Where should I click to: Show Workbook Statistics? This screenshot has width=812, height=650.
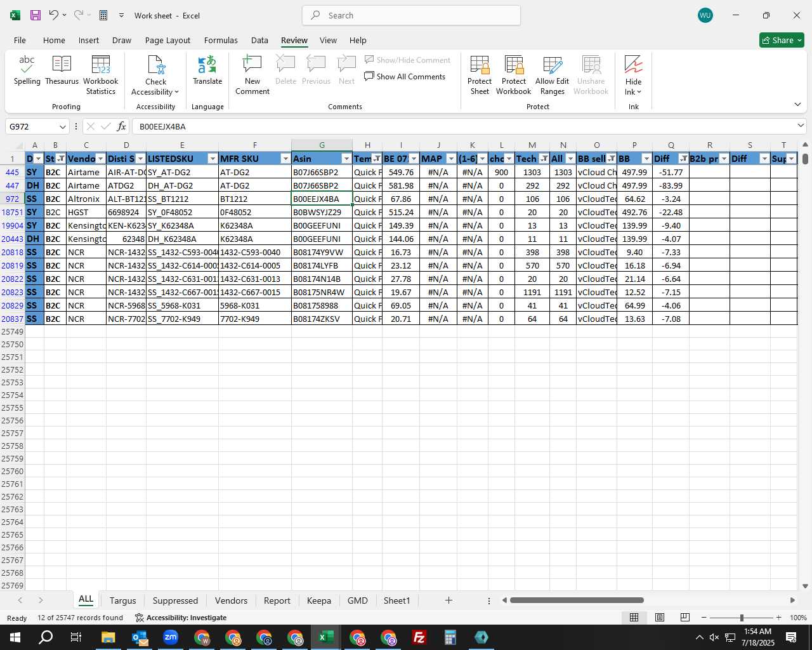pyautogui.click(x=101, y=76)
